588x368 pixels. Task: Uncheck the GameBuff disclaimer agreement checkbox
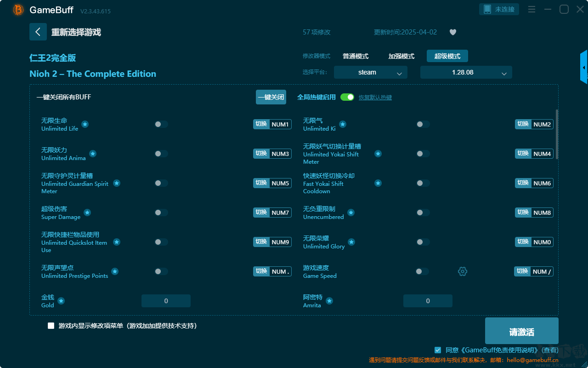pos(438,350)
